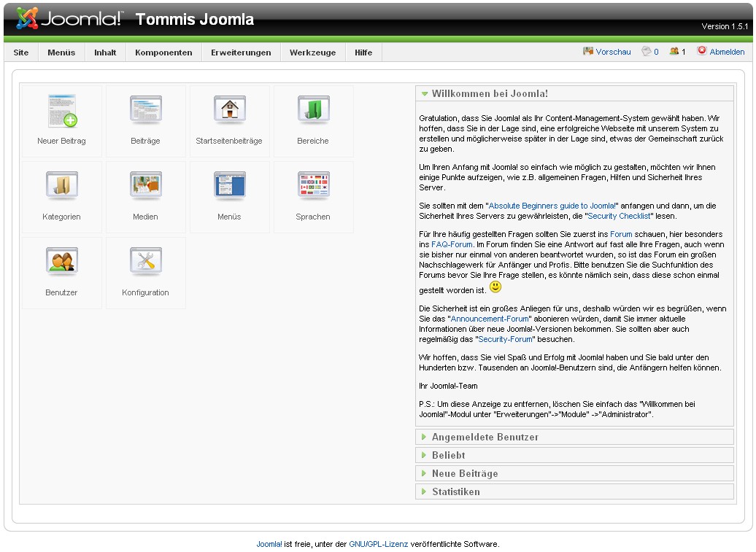The width and height of the screenshot is (756, 552).
Task: Click the Vorschau preview link
Action: (613, 52)
